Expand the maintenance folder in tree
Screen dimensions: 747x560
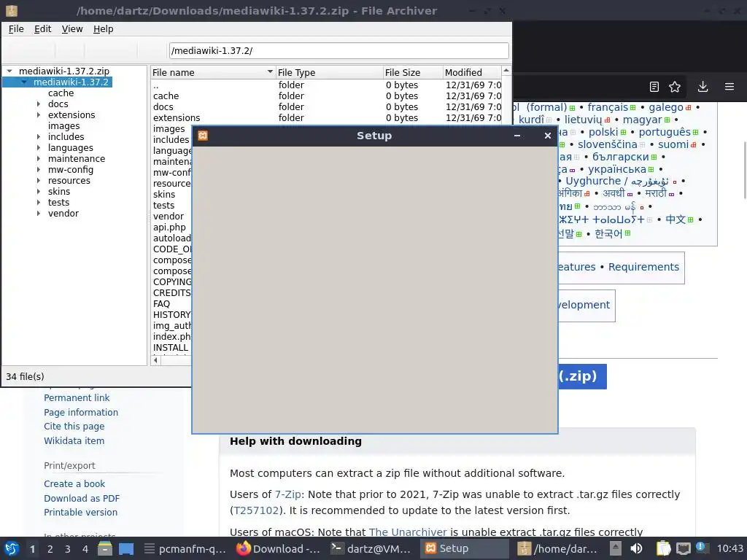(x=39, y=158)
